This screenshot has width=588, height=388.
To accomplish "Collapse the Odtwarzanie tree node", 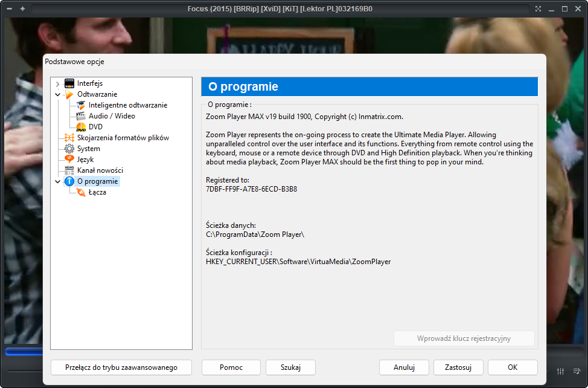I will pos(58,94).
